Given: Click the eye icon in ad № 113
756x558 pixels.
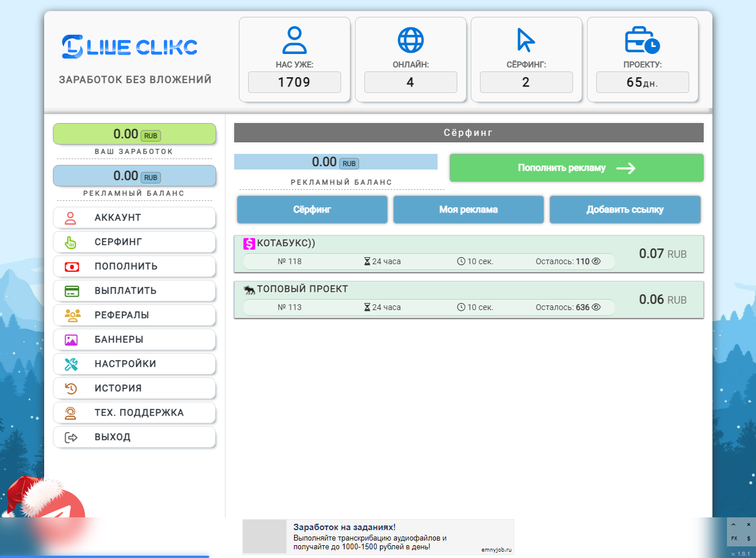Looking at the screenshot, I should [x=596, y=307].
